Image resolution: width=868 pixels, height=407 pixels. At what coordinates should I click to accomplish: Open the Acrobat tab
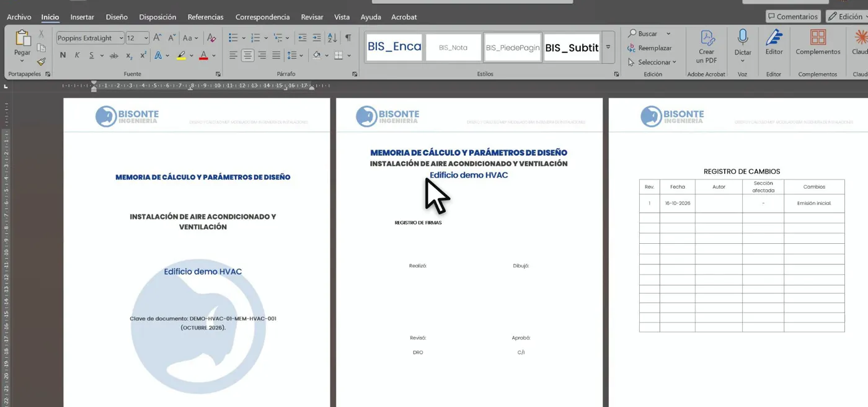404,17
